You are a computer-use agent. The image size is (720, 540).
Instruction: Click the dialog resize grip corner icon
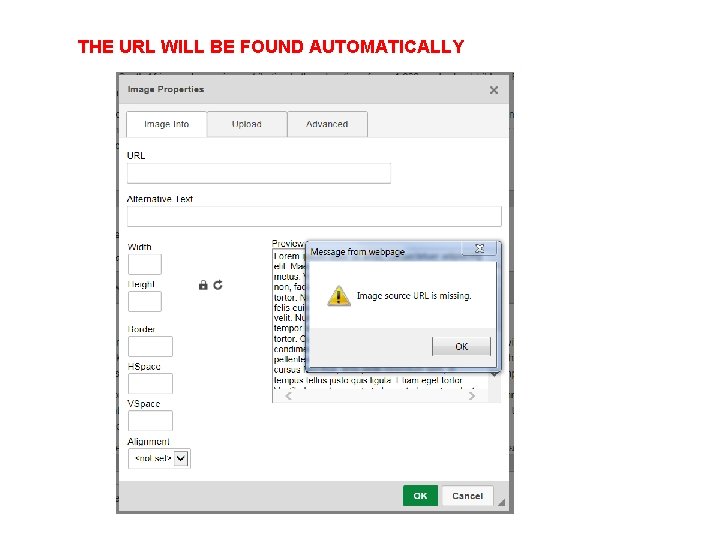(x=501, y=502)
